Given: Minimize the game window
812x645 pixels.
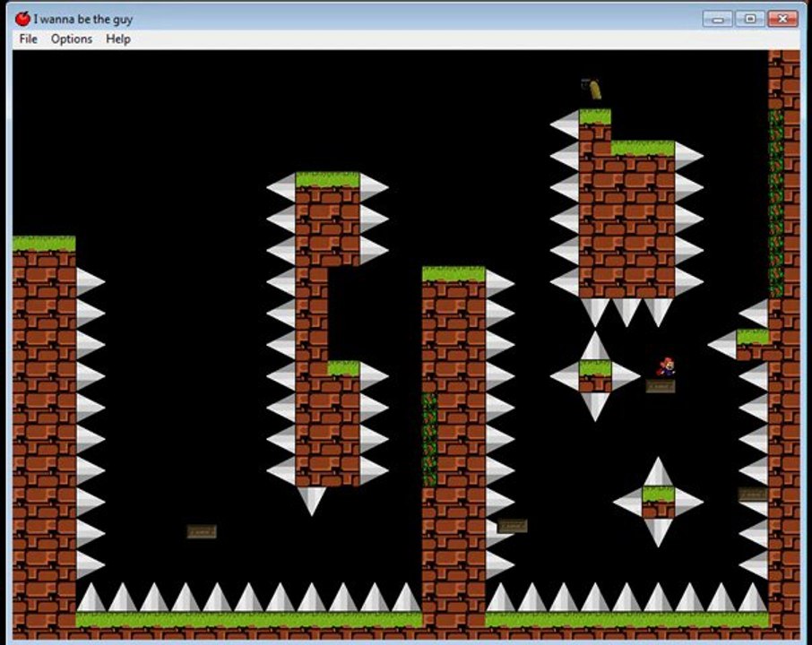Looking at the screenshot, I should pyautogui.click(x=717, y=19).
